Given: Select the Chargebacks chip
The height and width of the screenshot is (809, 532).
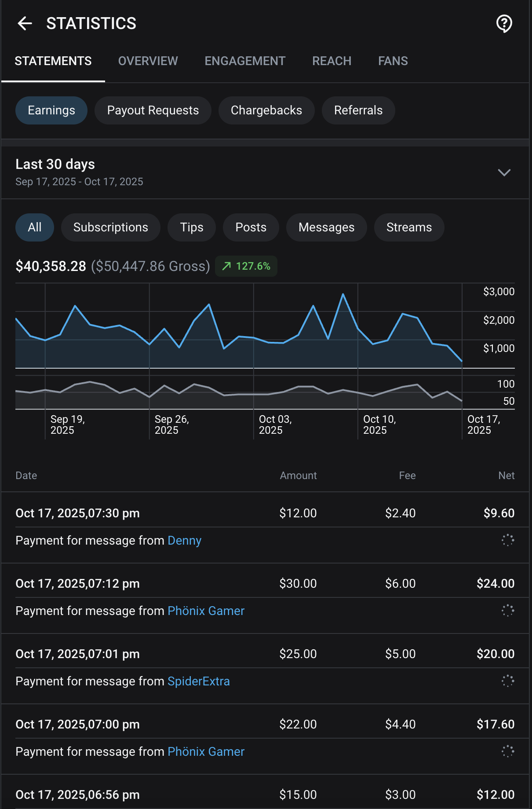Looking at the screenshot, I should tap(266, 110).
